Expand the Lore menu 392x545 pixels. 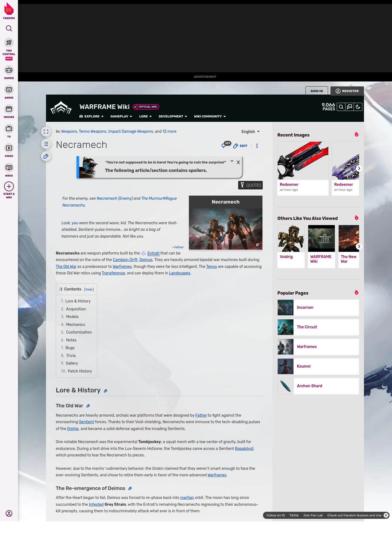pos(145,116)
